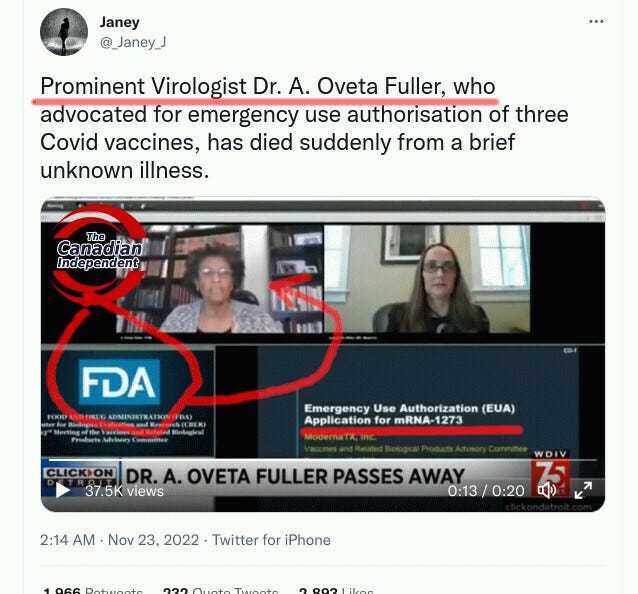The image size is (638, 594).
Task: Click the Canadian Independent logo on video
Action: tap(99, 250)
